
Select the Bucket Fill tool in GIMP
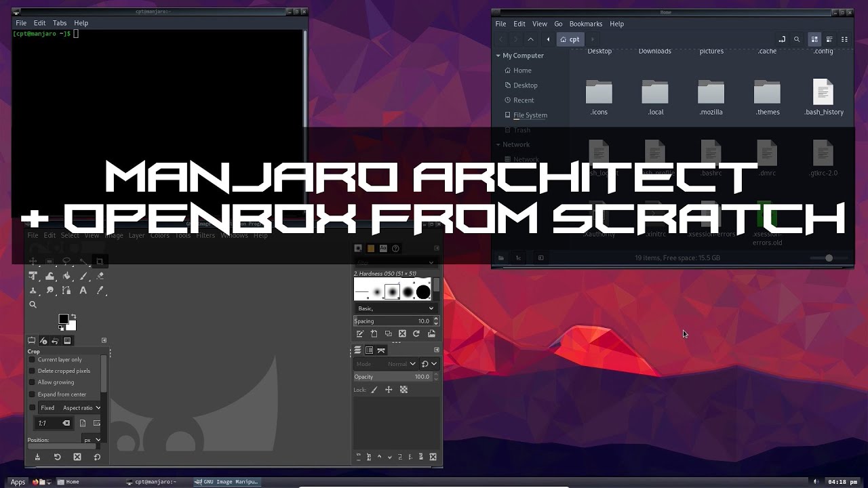coord(66,277)
